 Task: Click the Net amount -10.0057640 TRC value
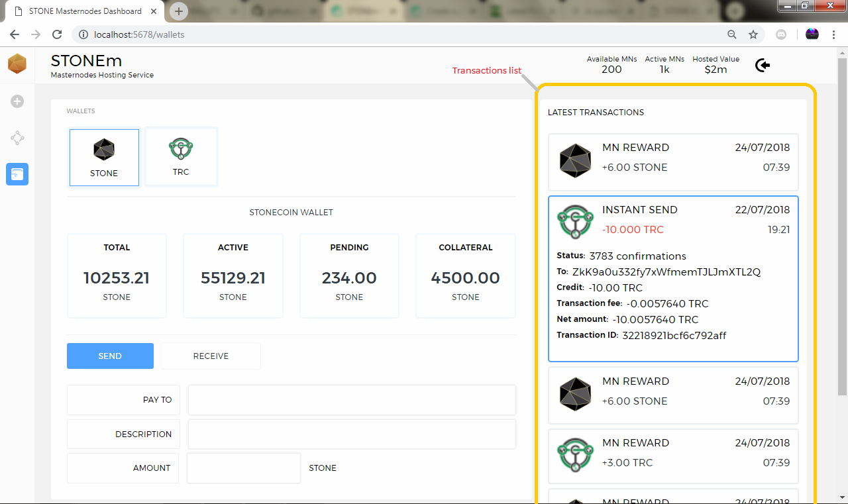(x=655, y=319)
